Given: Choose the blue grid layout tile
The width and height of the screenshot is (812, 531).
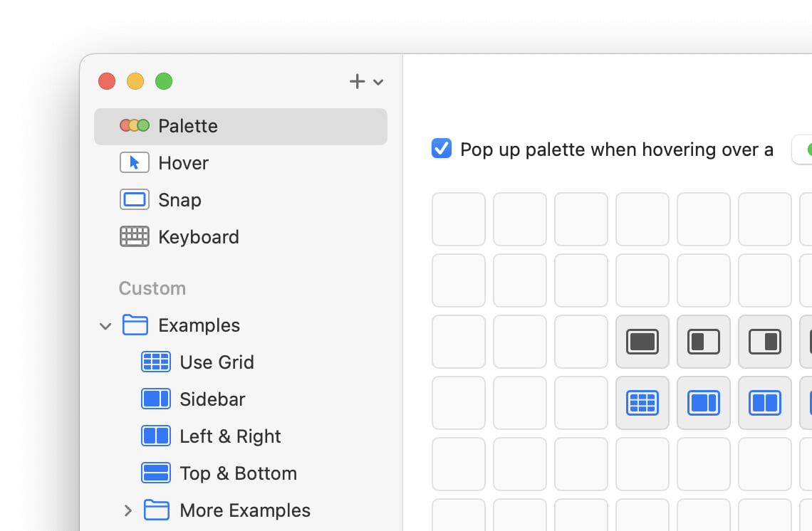Looking at the screenshot, I should tap(642, 403).
